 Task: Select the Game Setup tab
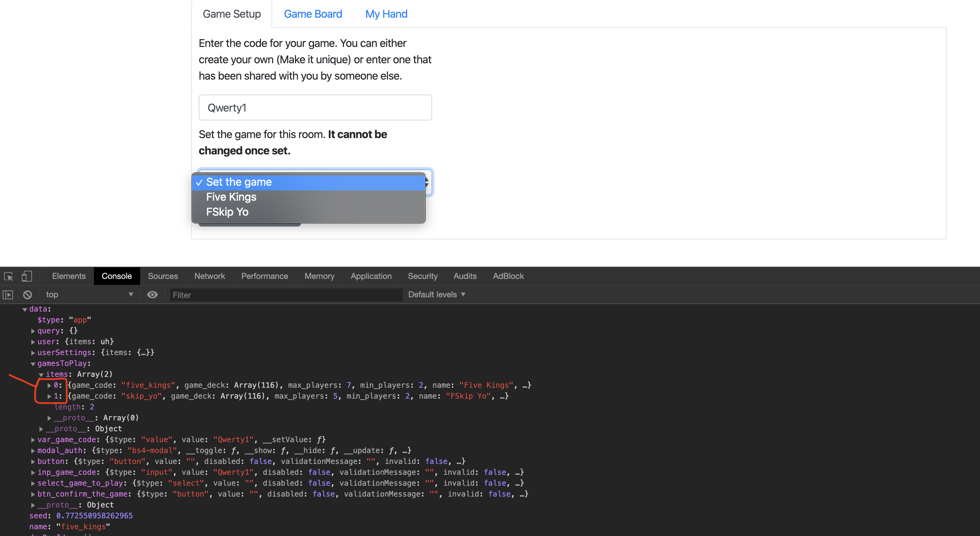point(232,14)
